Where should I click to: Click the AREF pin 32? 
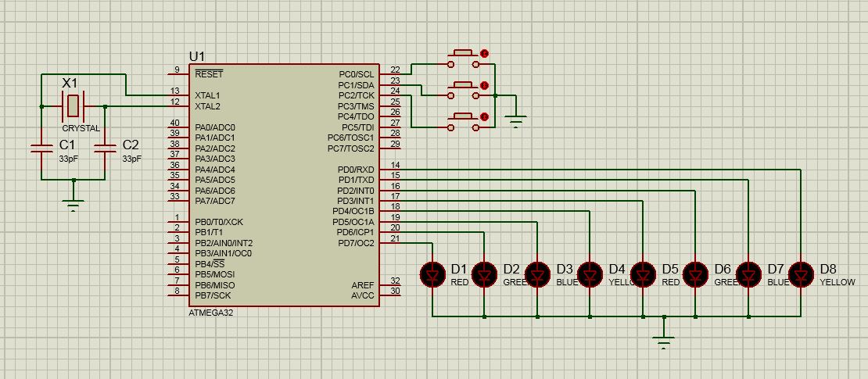tap(390, 284)
